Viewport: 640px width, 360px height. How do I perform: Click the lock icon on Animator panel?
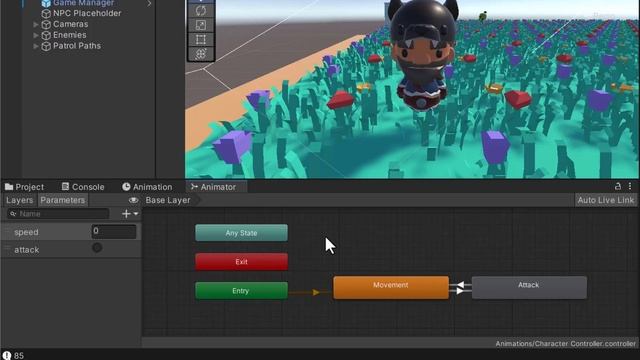(x=618, y=187)
